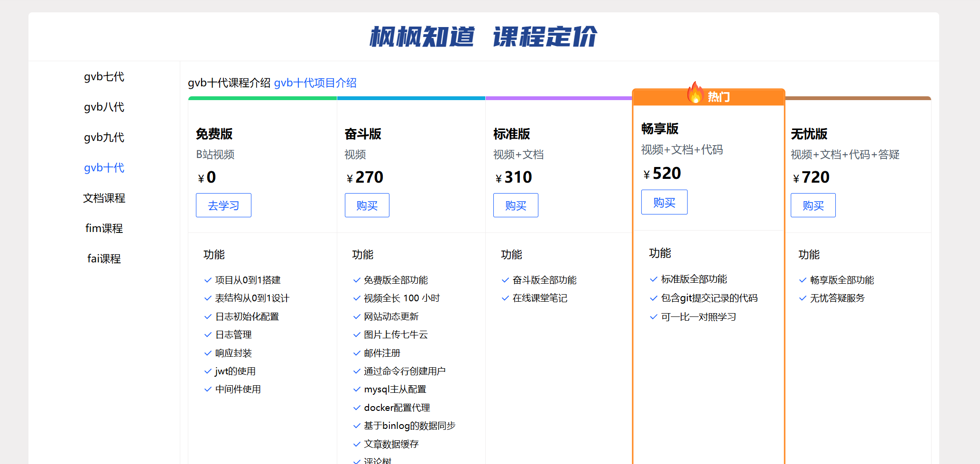Click 购买 for the 奋斗版 plan
The image size is (980, 464).
(x=367, y=205)
